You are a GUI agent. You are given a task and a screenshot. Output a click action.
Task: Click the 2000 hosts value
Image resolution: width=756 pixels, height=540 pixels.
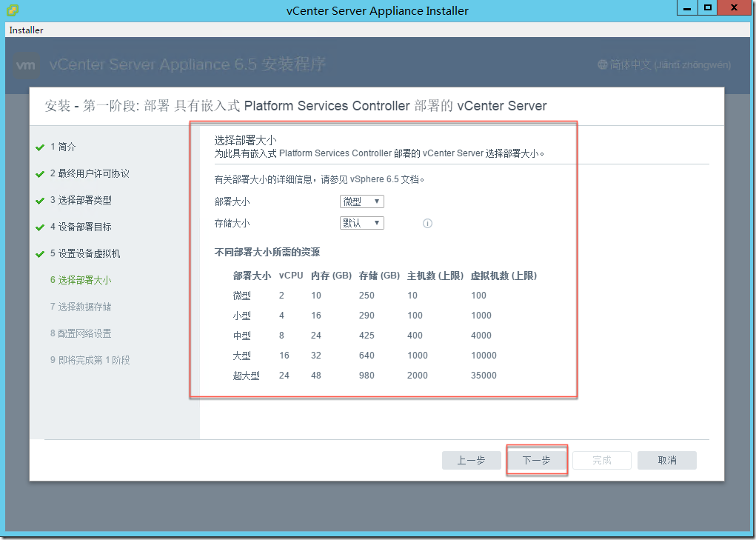(x=417, y=375)
